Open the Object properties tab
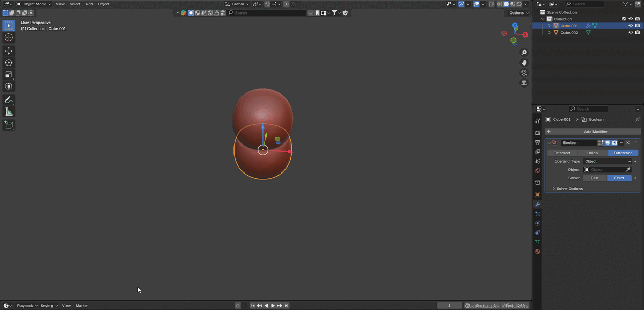Viewport: 644px width, 310px height. 537,195
